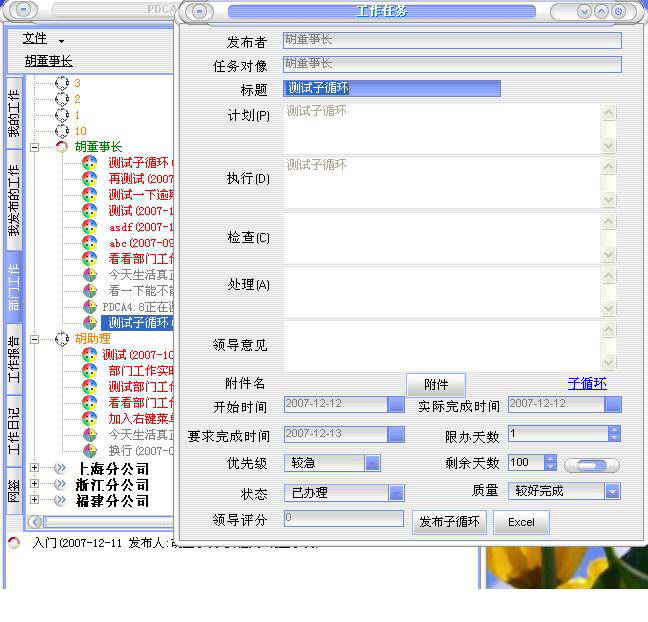This screenshot has height=622, width=648.
Task: Select the 测试一下逾期 task row
Action: click(141, 195)
